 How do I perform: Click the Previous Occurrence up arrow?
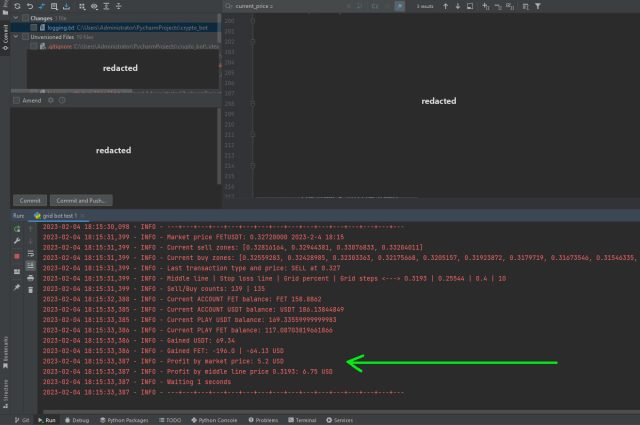(445, 6)
